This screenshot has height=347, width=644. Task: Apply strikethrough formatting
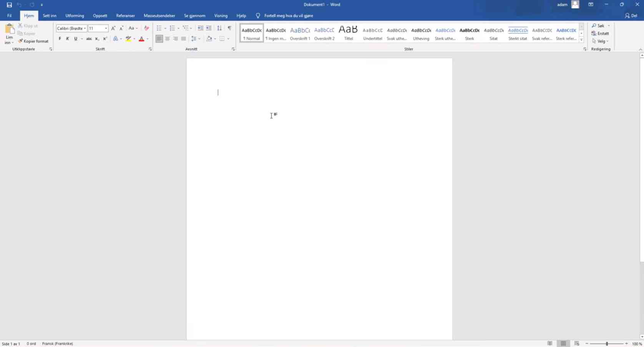[x=89, y=39]
